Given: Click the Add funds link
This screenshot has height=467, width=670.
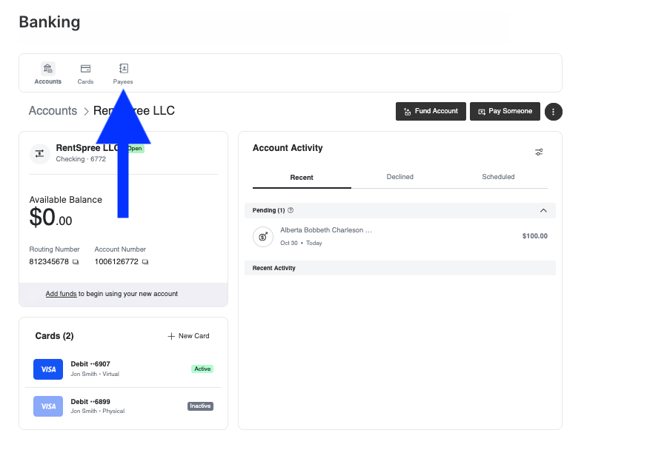Looking at the screenshot, I should [x=61, y=294].
